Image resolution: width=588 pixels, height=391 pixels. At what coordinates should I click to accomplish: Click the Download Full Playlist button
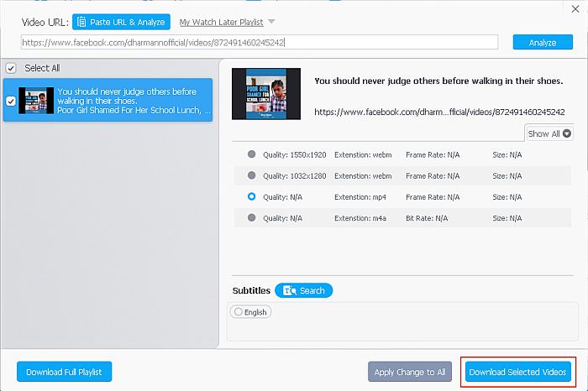point(64,372)
